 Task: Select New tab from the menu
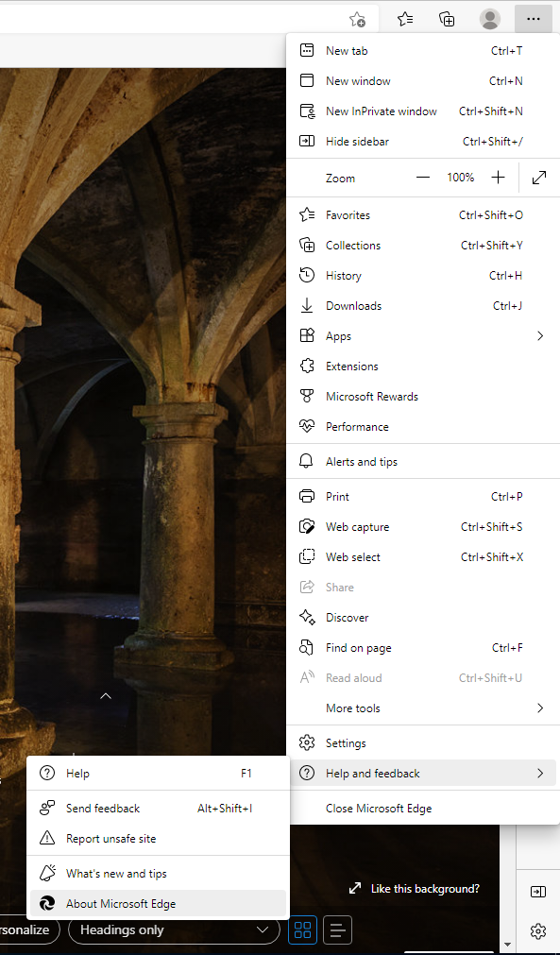(x=423, y=51)
